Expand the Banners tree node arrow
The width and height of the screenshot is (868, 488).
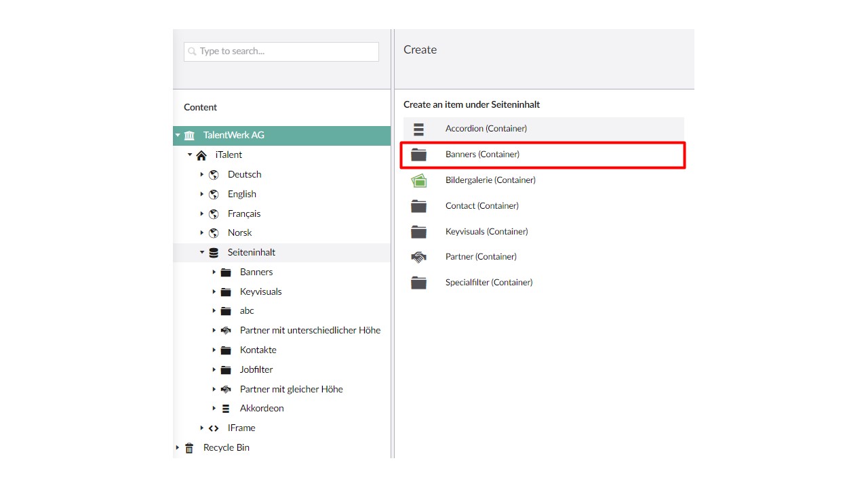(x=214, y=272)
